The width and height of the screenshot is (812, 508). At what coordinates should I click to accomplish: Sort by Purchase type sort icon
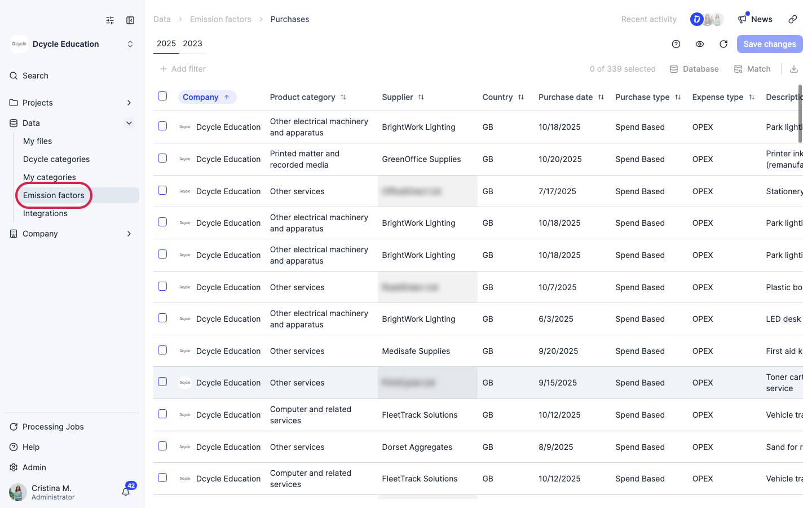tap(678, 97)
